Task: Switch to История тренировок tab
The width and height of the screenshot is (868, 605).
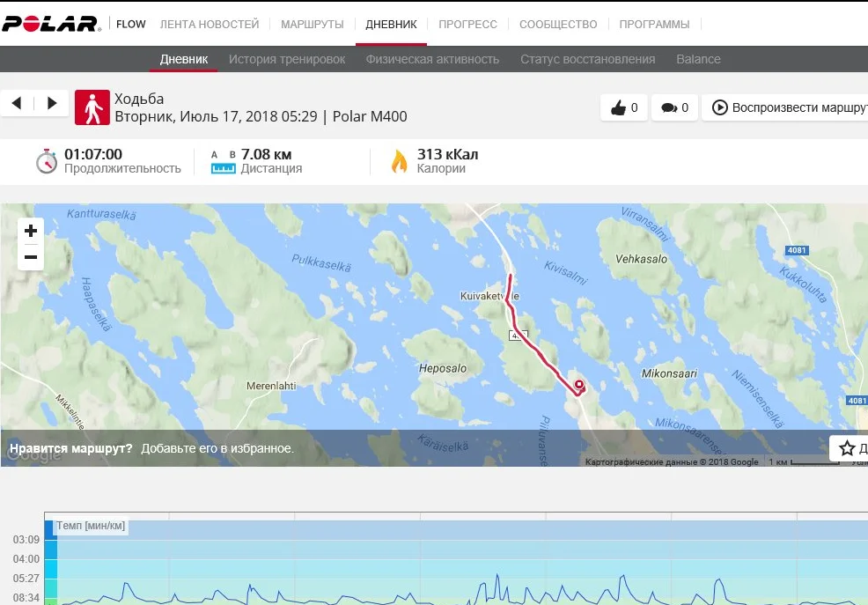Action: pos(287,59)
